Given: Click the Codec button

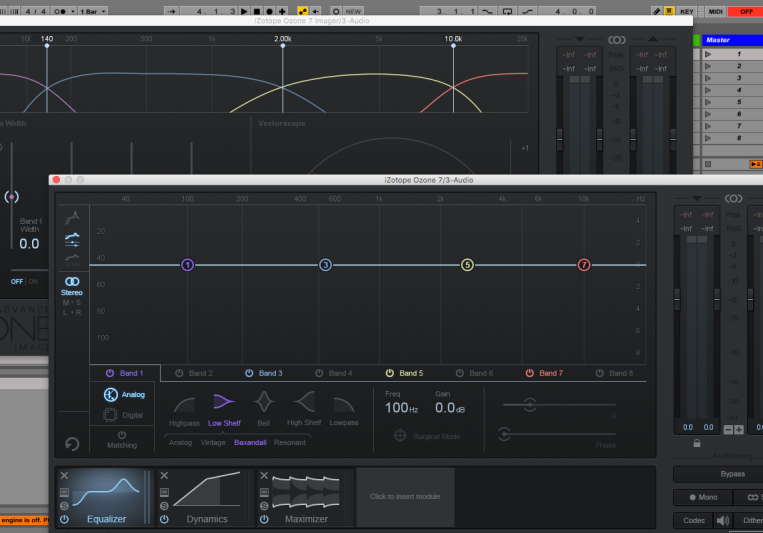Looking at the screenshot, I should (693, 520).
